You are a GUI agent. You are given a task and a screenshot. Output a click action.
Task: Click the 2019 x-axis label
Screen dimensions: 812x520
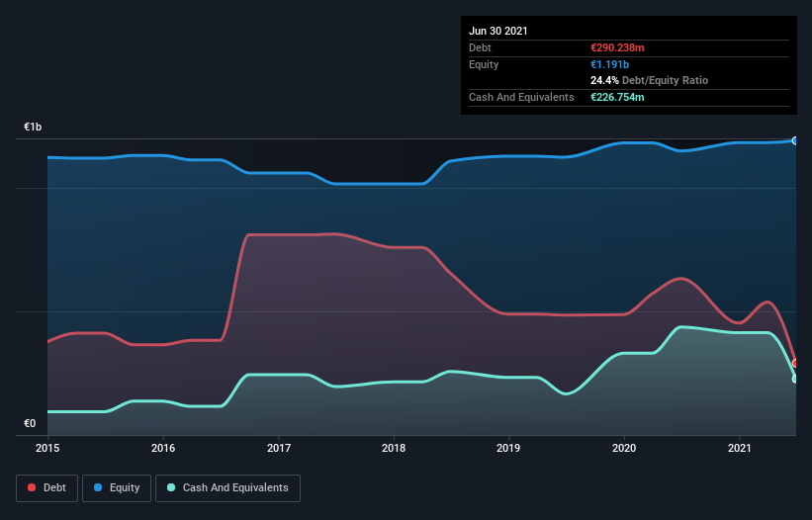coord(508,448)
